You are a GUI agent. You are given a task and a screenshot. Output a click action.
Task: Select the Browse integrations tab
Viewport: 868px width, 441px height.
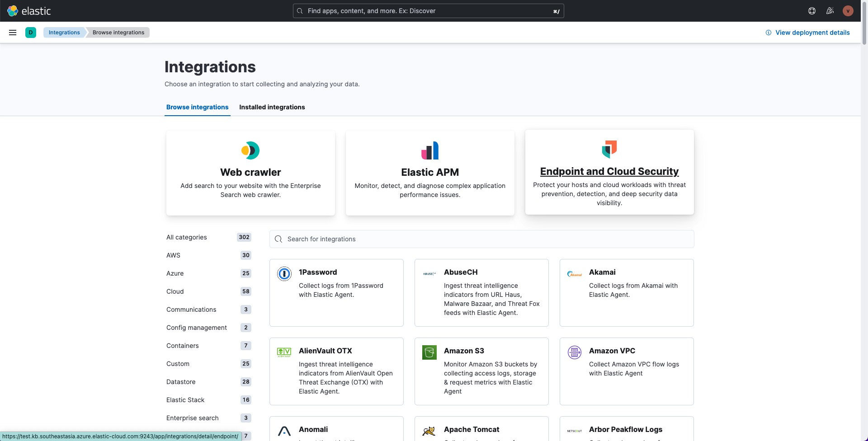pyautogui.click(x=197, y=107)
